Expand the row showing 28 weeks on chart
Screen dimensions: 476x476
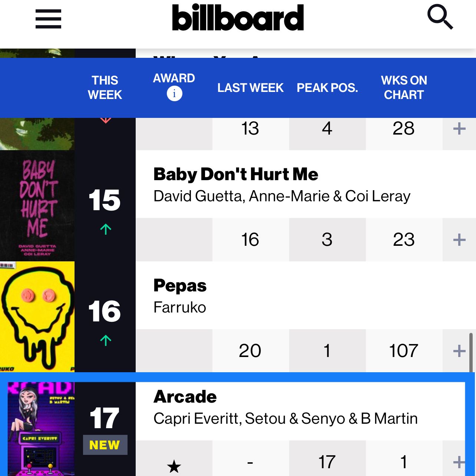(459, 129)
